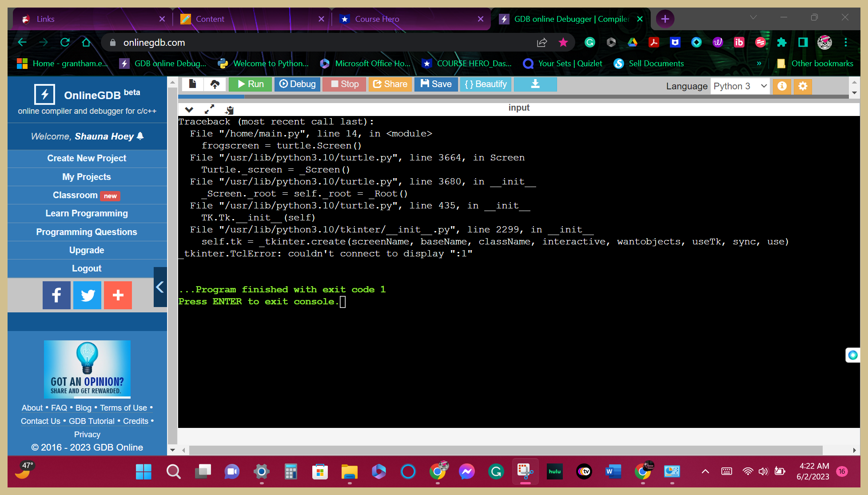Open the orange settings gear icon

[x=803, y=86]
